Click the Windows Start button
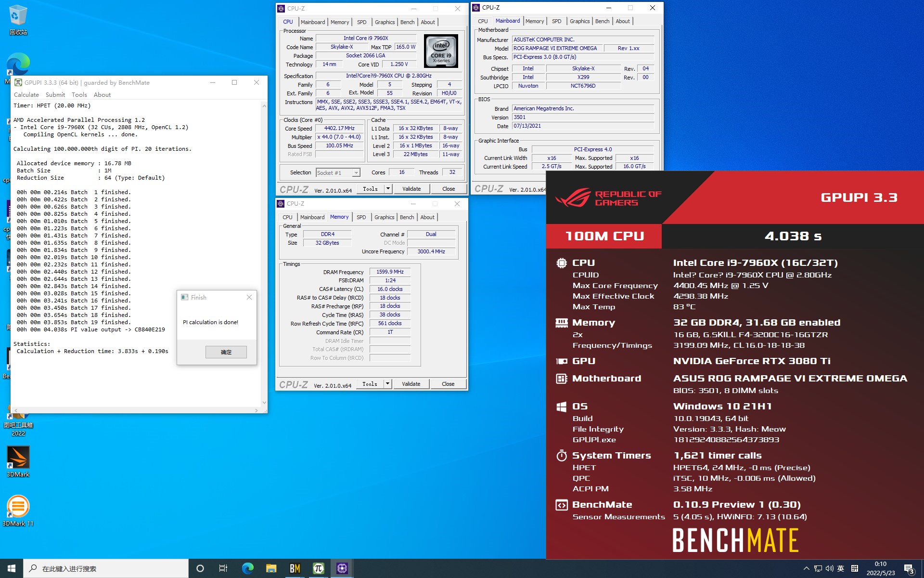 tap(12, 568)
